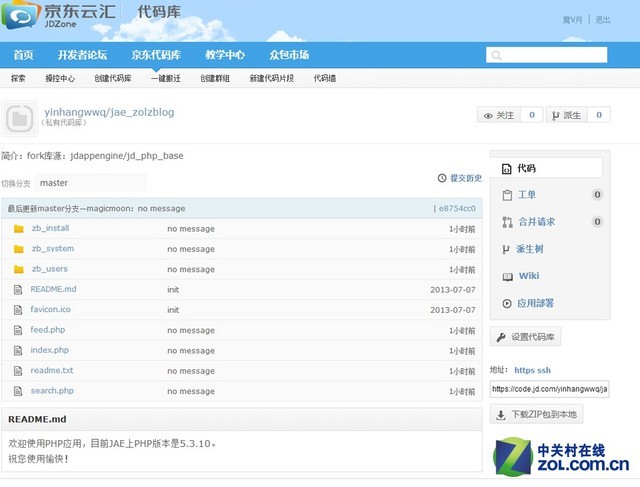
Task: Open the 京东代码库 navigation tab
Action: pos(155,55)
